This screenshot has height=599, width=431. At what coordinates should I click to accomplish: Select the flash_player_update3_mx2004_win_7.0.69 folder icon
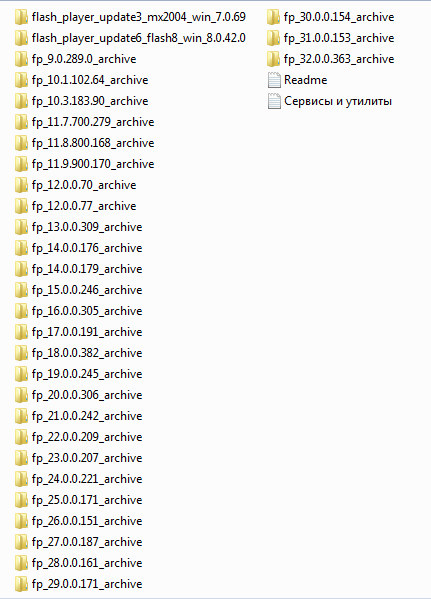[x=21, y=17]
